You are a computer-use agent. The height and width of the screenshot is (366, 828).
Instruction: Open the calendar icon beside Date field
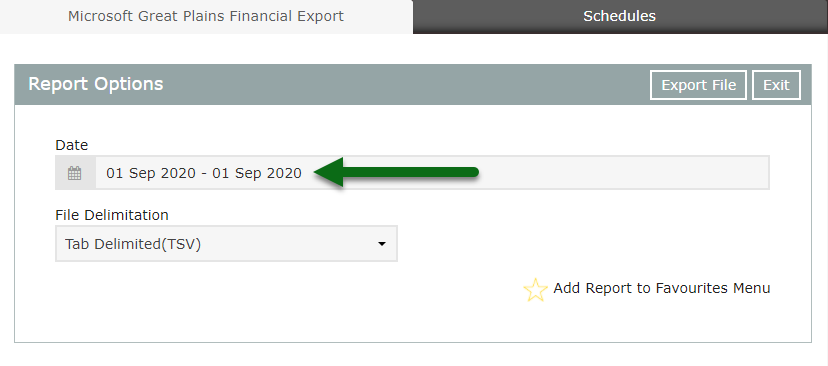[75, 173]
